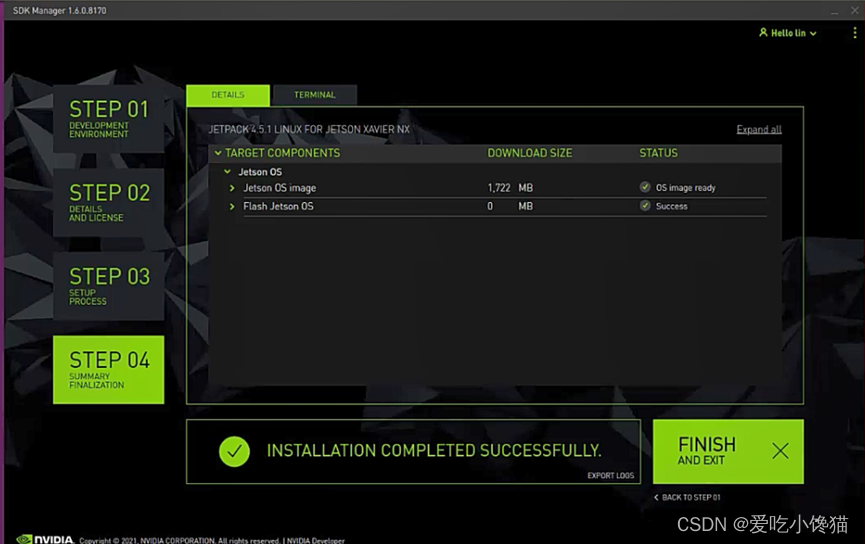The height and width of the screenshot is (544, 865).
Task: Go Back to Step 01 link
Action: (x=687, y=497)
